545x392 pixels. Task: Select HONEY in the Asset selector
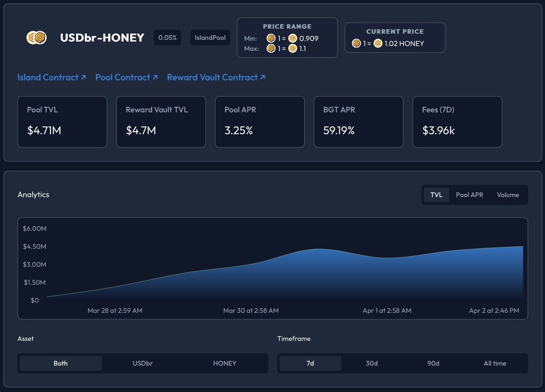click(225, 363)
